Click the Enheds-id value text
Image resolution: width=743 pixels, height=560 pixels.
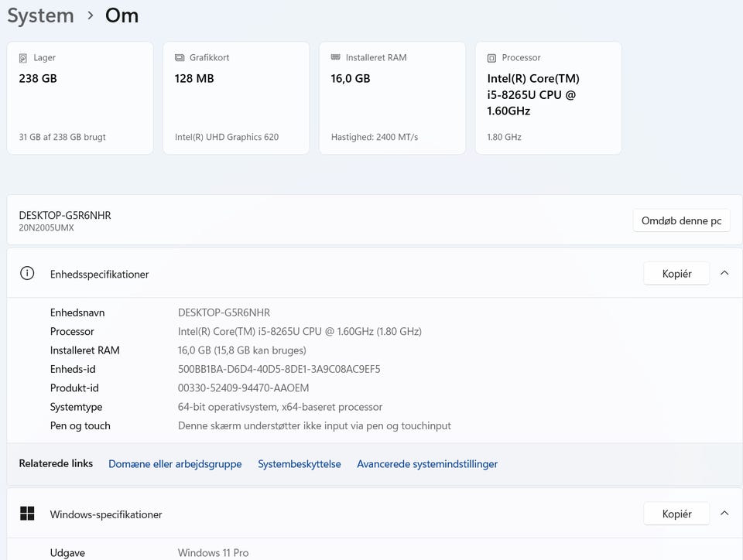click(x=279, y=369)
